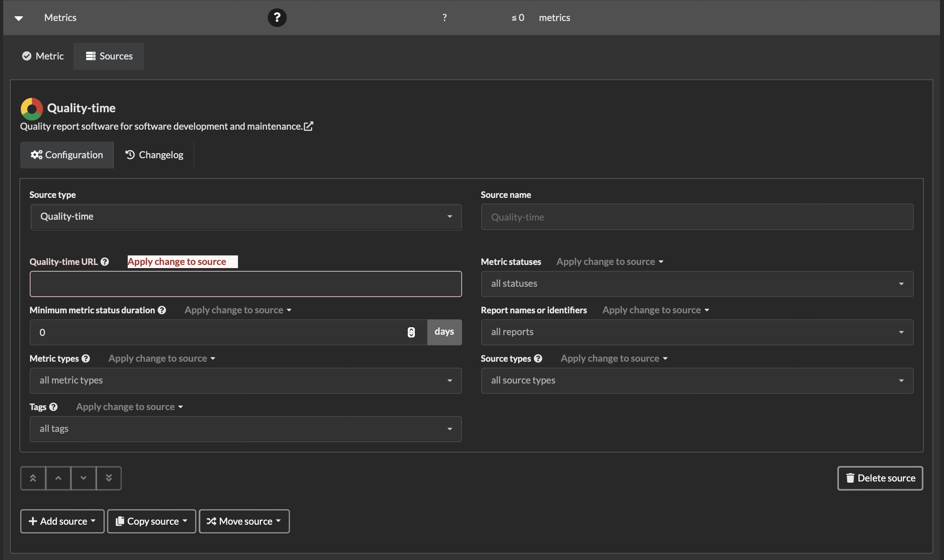Click the days unit label
This screenshot has width=944, height=560.
[x=444, y=332]
